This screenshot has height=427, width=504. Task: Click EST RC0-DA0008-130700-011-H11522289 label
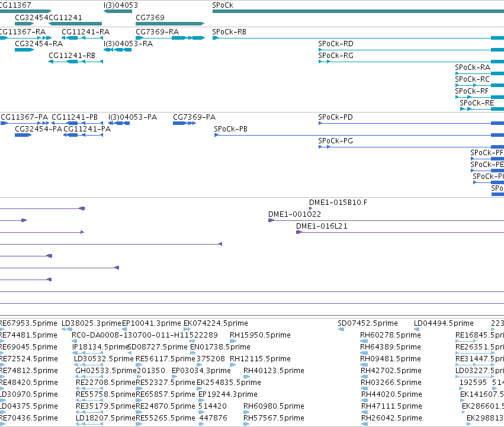145,335
